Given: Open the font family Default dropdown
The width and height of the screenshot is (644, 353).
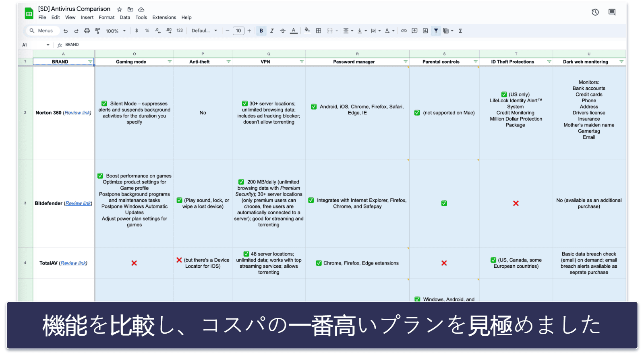Looking at the screenshot, I should pos(204,31).
